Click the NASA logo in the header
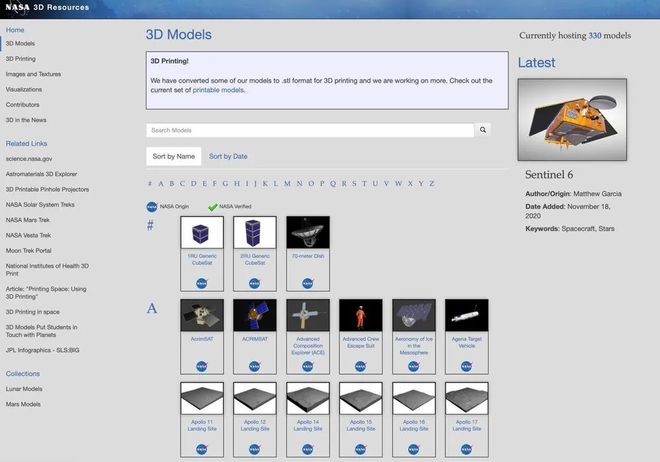This screenshot has width=660, height=462. coord(18,8)
